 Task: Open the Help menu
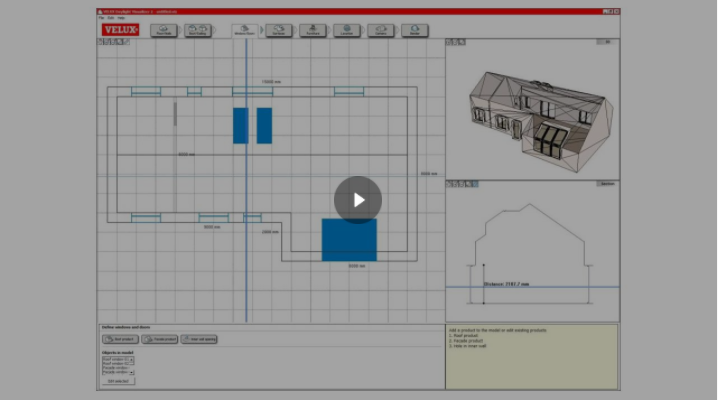(x=122, y=18)
